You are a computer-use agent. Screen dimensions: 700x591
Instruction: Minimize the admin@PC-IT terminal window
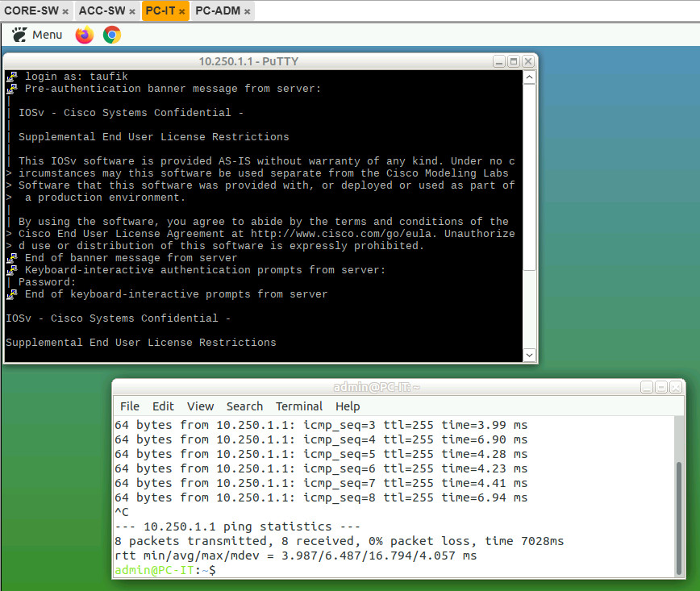647,387
